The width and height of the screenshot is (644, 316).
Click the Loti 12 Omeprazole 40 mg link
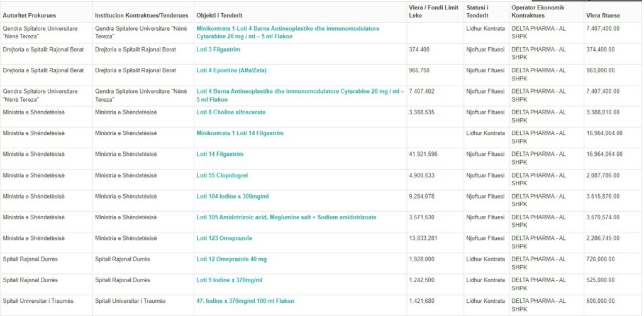click(231, 259)
